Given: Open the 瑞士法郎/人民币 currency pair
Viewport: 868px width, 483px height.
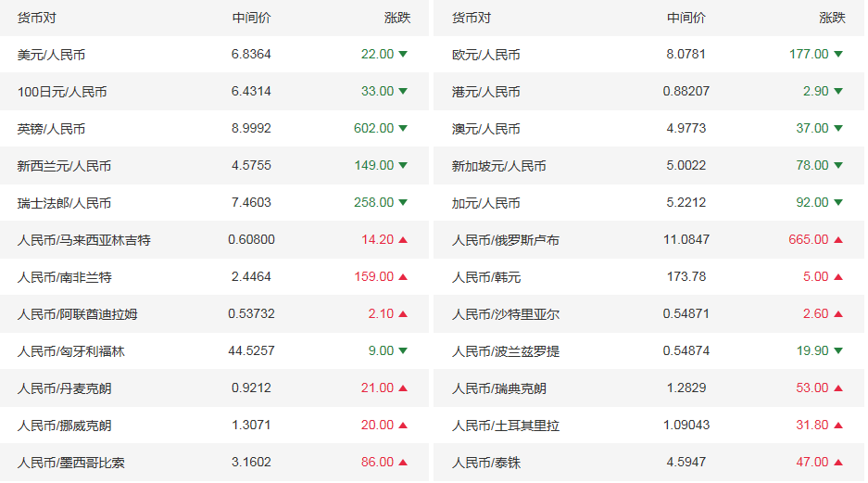Looking at the screenshot, I should [x=64, y=203].
